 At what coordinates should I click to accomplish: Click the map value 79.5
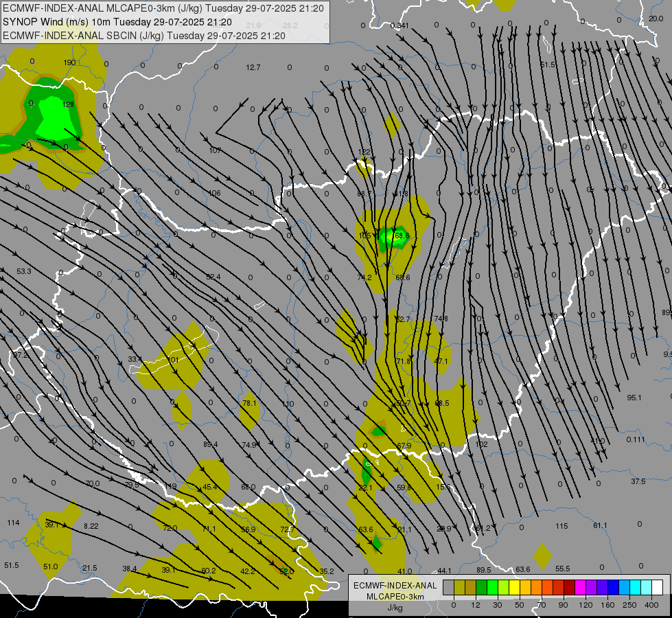pyautogui.click(x=132, y=485)
